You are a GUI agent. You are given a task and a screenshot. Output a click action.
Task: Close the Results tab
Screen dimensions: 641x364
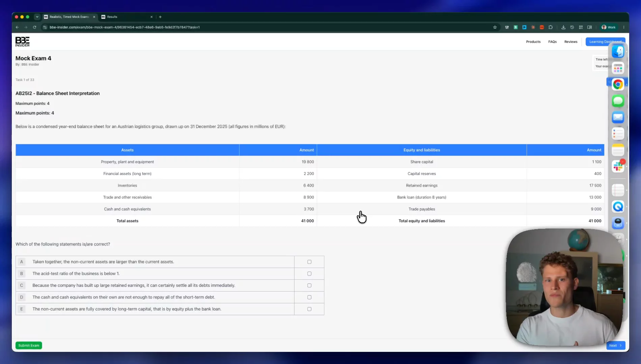tap(151, 17)
